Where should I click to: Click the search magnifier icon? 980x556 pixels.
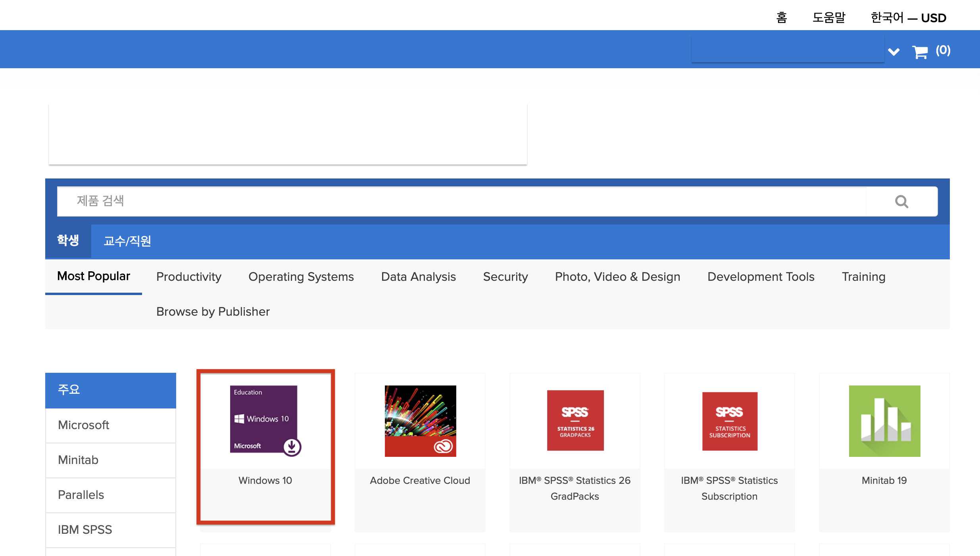901,201
